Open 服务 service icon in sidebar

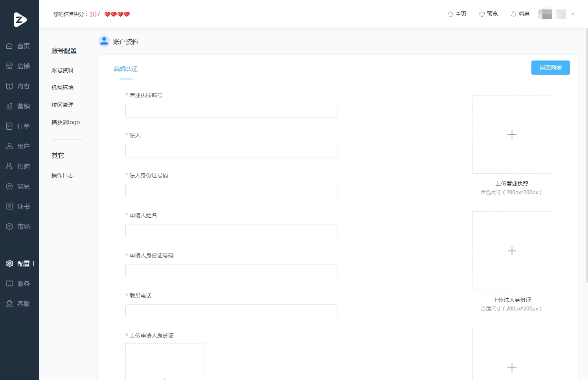[9, 283]
